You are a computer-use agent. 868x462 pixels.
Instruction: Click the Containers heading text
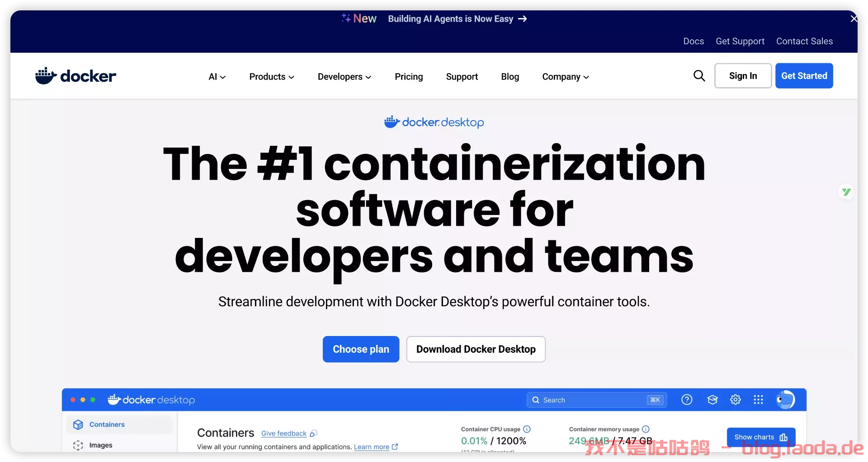coord(226,433)
